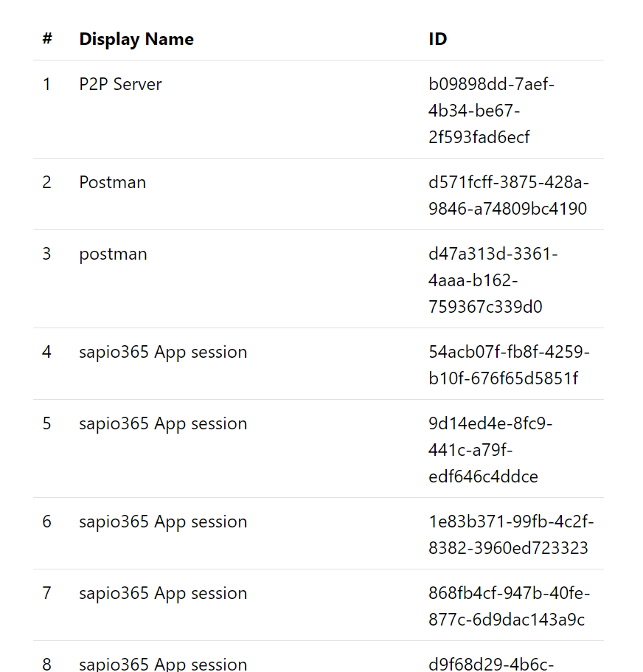This screenshot has width=643, height=672.
Task: Select the "P2P Server" display name
Action: pos(120,84)
